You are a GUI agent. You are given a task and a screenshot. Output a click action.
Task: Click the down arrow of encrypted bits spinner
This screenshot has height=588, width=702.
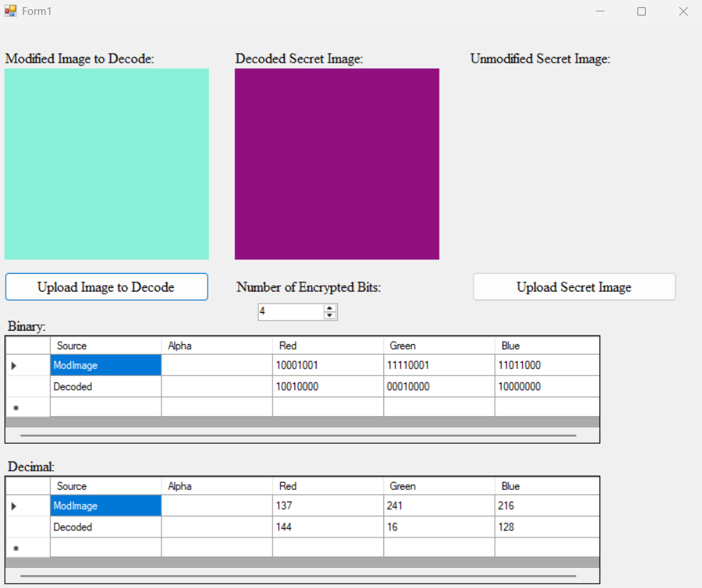[330, 316]
